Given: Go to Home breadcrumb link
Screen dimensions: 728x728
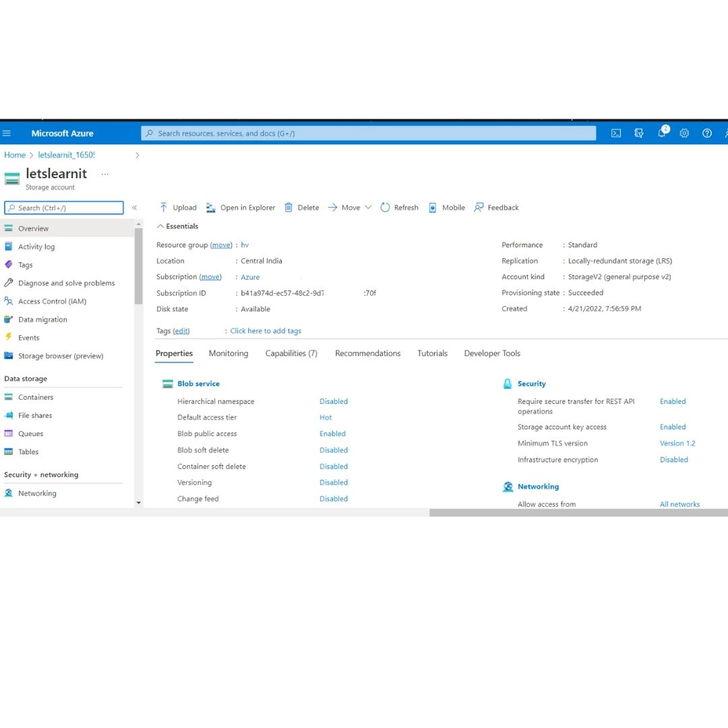Looking at the screenshot, I should pos(15,155).
